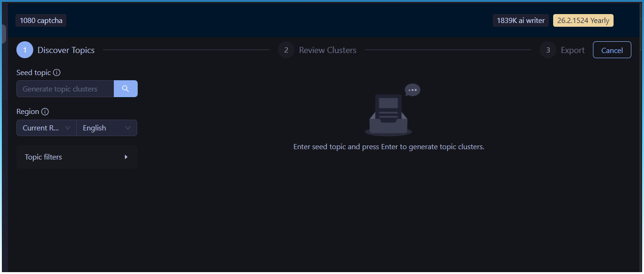Open the English language dropdown
This screenshot has width=644, height=274.
(107, 128)
